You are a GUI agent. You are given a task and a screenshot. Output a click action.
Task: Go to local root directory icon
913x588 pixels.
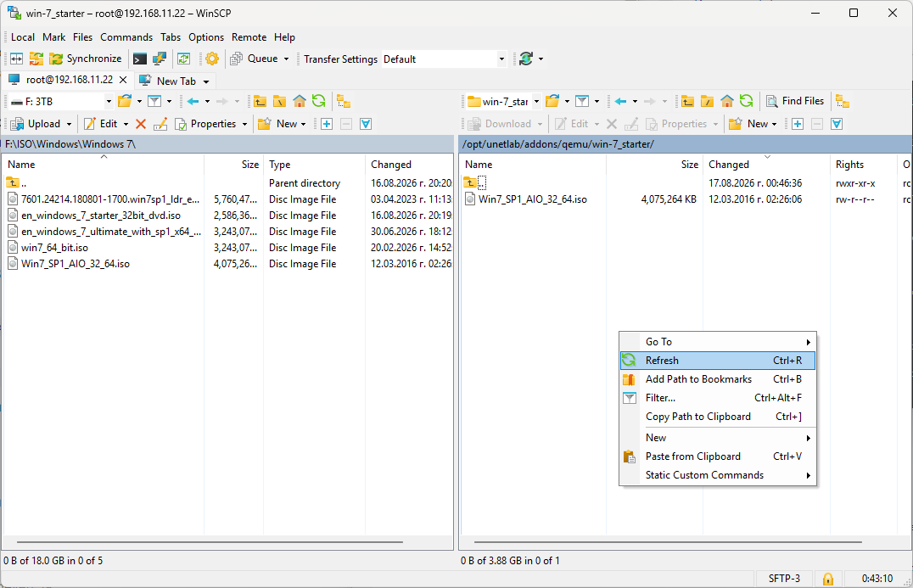pyautogui.click(x=279, y=102)
